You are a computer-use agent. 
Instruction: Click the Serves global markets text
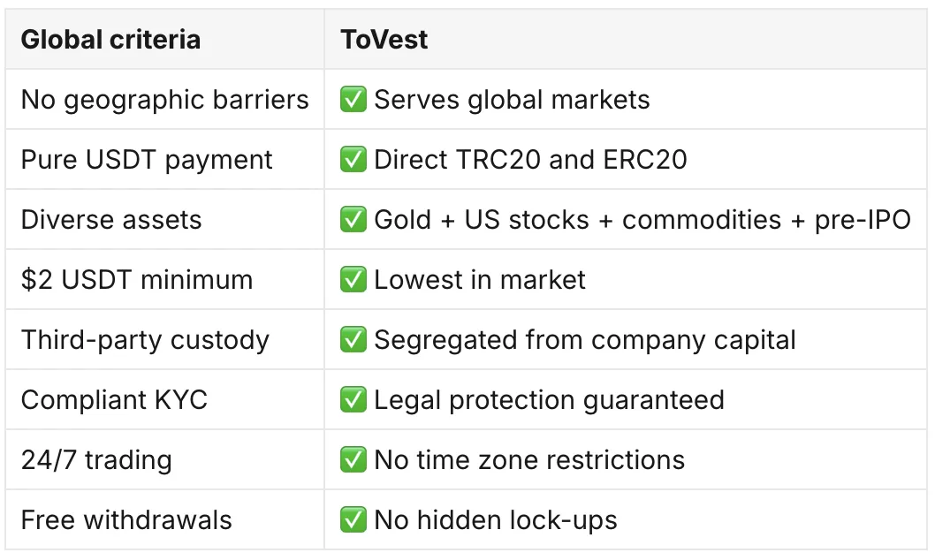(512, 100)
